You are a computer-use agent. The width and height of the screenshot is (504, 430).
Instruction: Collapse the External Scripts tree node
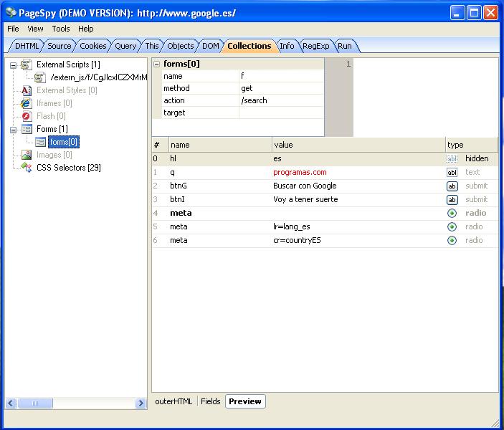click(x=13, y=65)
